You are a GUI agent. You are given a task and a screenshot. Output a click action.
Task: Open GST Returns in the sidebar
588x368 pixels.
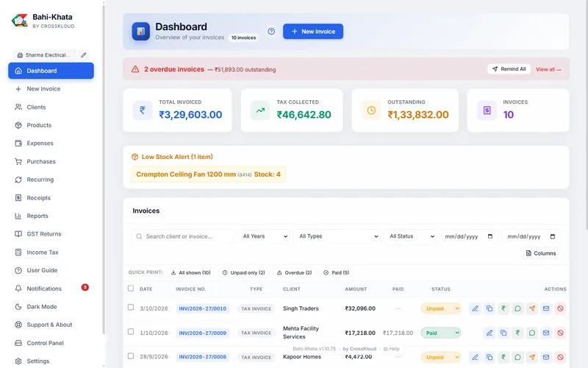pyautogui.click(x=51, y=233)
